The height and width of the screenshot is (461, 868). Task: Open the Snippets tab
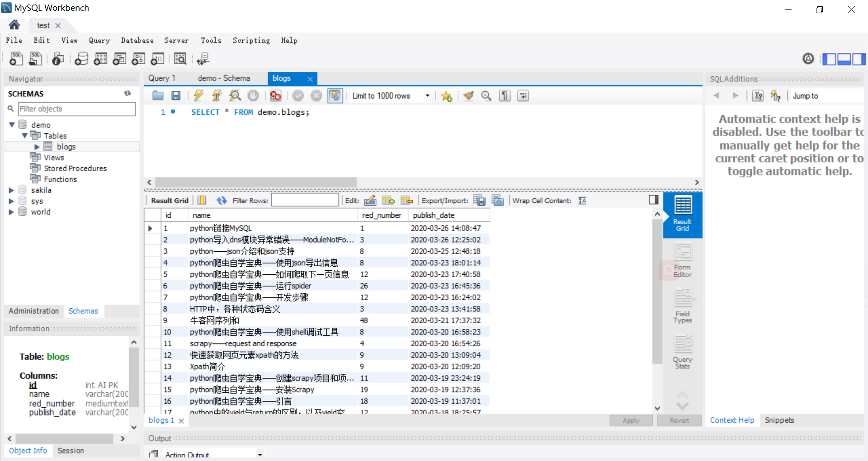click(779, 420)
